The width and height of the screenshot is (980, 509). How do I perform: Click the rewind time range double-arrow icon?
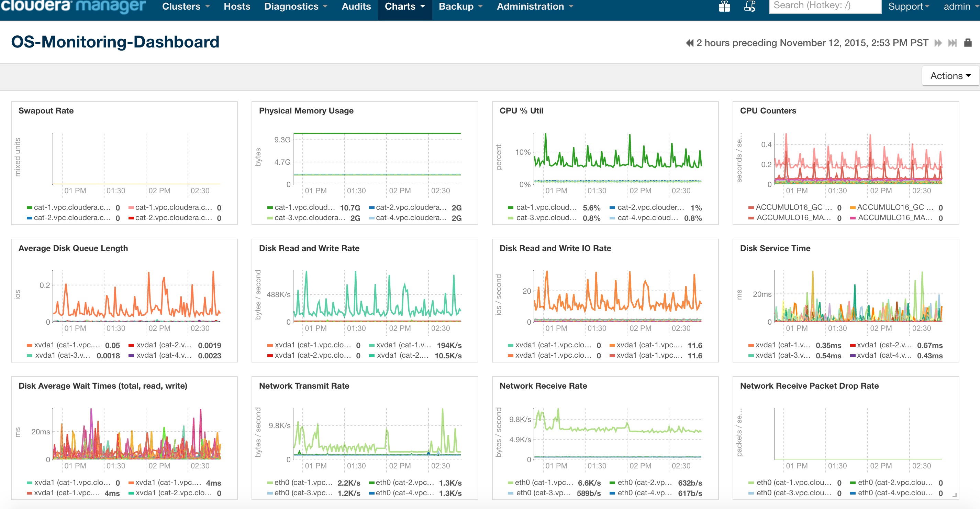pos(689,43)
